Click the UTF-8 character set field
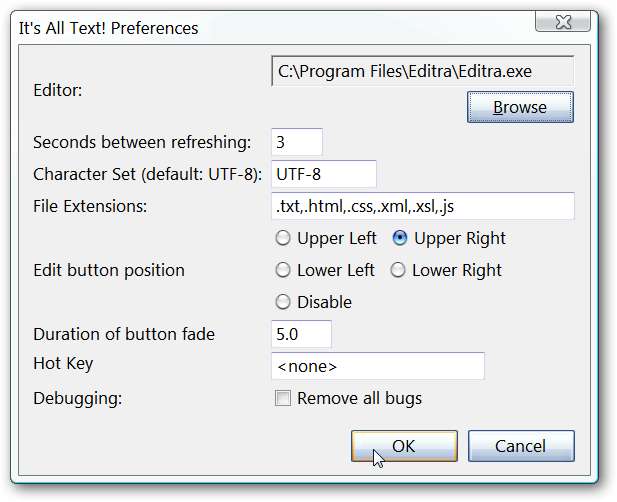The width and height of the screenshot is (617, 502). tap(323, 174)
